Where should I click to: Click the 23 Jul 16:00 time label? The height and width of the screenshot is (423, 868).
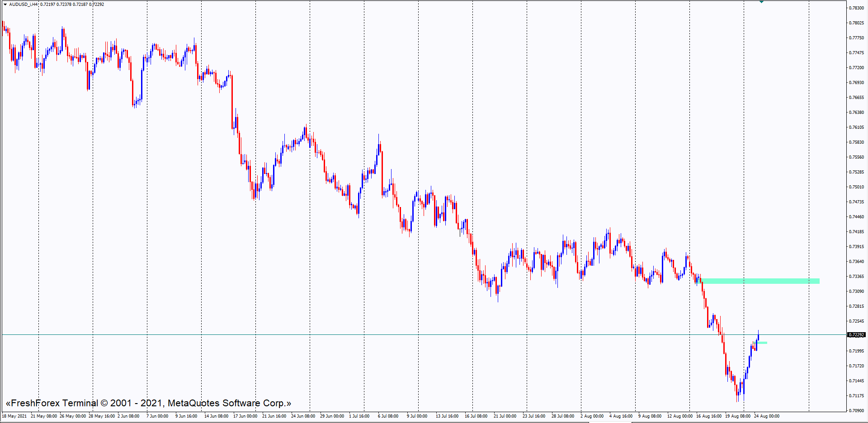tap(534, 416)
